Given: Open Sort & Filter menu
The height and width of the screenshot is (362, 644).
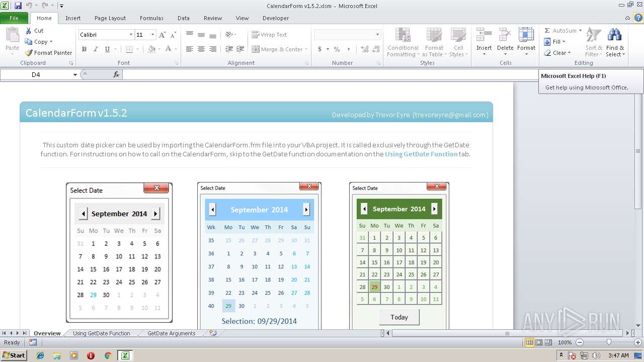Looking at the screenshot, I should [x=594, y=42].
